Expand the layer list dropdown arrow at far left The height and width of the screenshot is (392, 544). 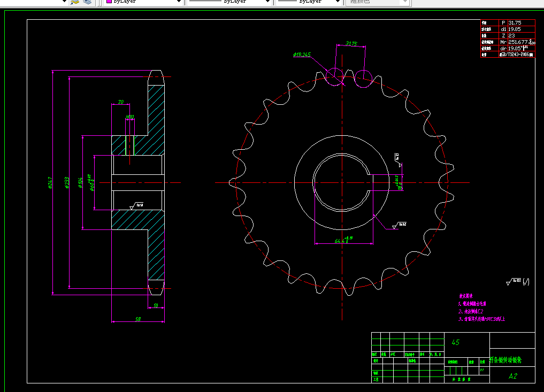(x=64, y=2)
